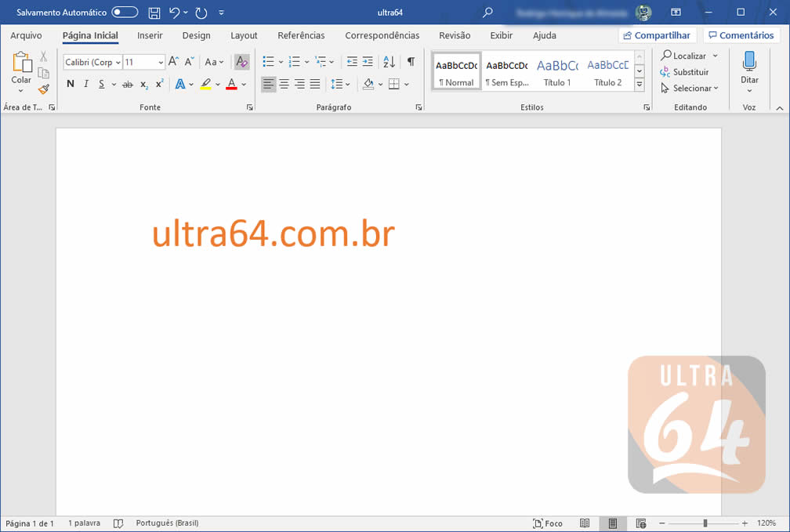Switch to the Layout tab

click(x=244, y=35)
